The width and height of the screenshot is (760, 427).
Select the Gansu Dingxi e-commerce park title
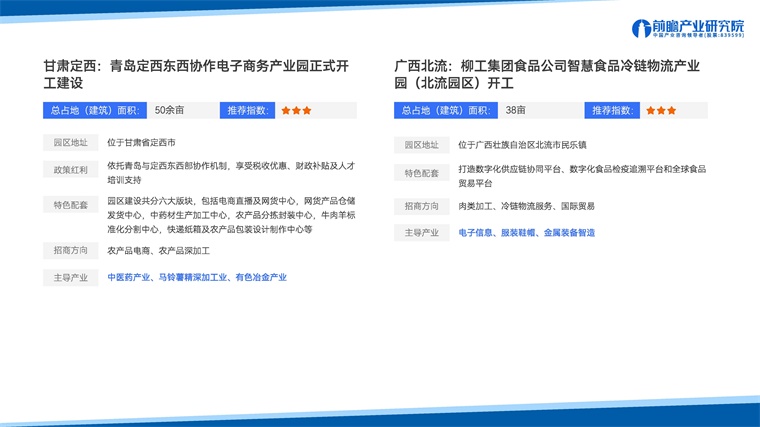[x=196, y=74]
